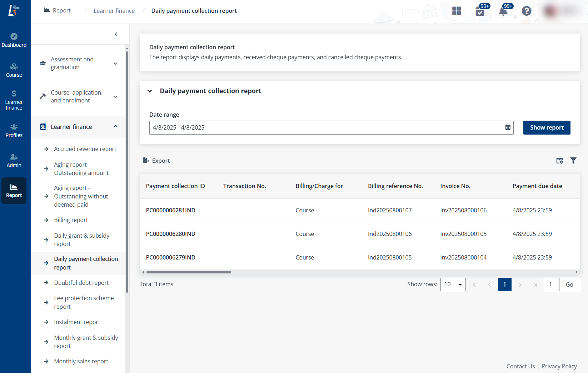
Task: Open the Show rows dropdown
Action: coord(453,284)
